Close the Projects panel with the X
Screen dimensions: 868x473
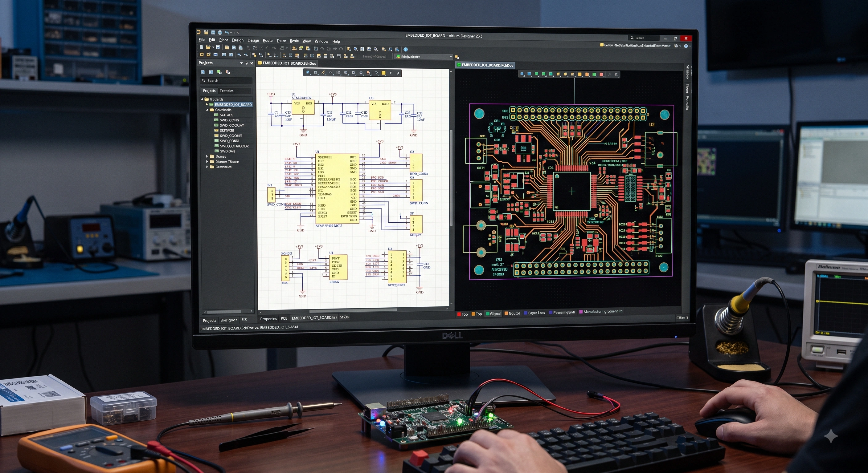(252, 63)
